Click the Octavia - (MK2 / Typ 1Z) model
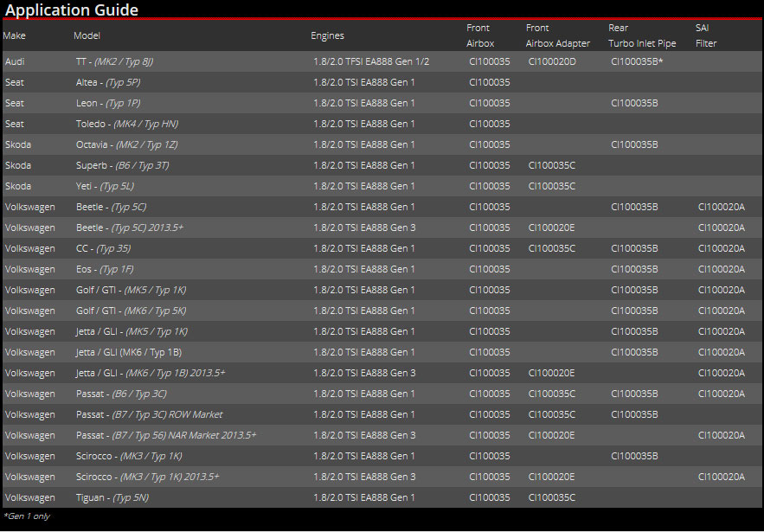This screenshot has height=532, width=764. pos(126,144)
